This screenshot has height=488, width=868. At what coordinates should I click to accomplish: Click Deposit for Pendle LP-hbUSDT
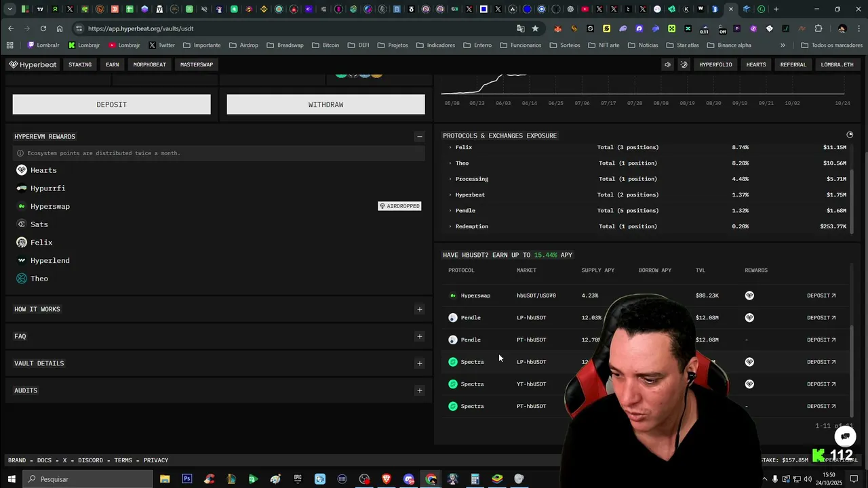(x=821, y=318)
